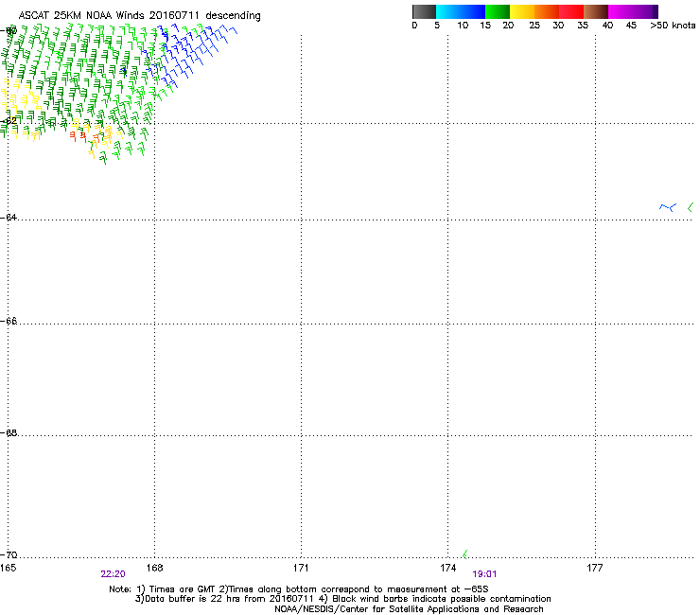The width and height of the screenshot is (700, 615).
Task: Click the '>50 knots' legend label
Action: pyautogui.click(x=673, y=26)
